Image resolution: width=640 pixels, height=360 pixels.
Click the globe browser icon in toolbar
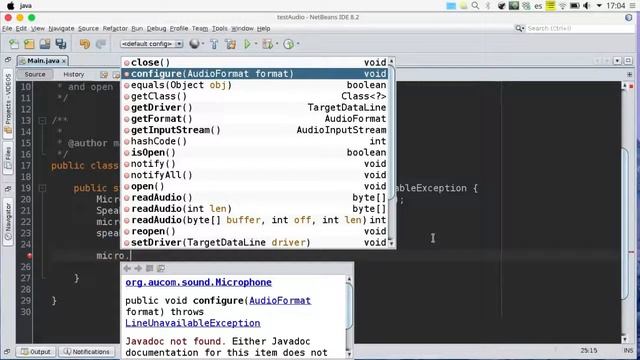(194, 44)
